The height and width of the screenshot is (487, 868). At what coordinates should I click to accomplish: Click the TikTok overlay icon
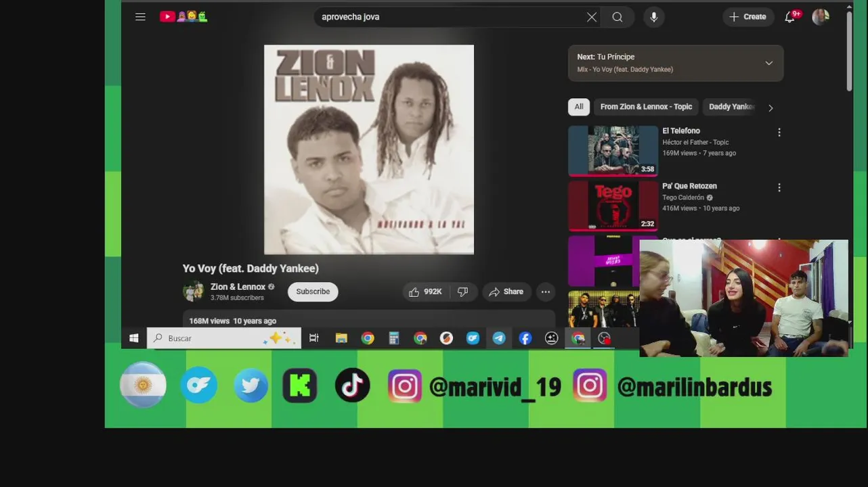coord(353,386)
